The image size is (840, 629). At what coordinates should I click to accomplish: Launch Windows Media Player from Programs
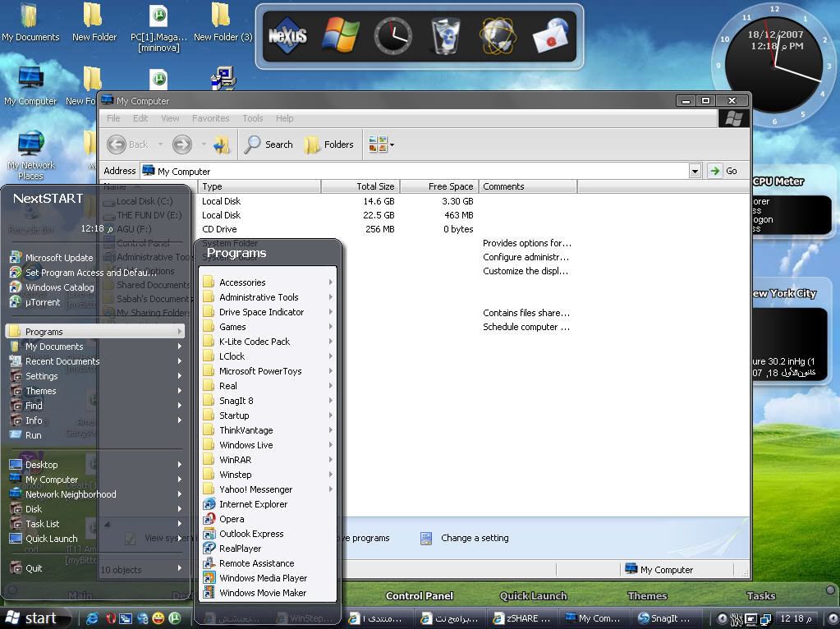click(268, 578)
